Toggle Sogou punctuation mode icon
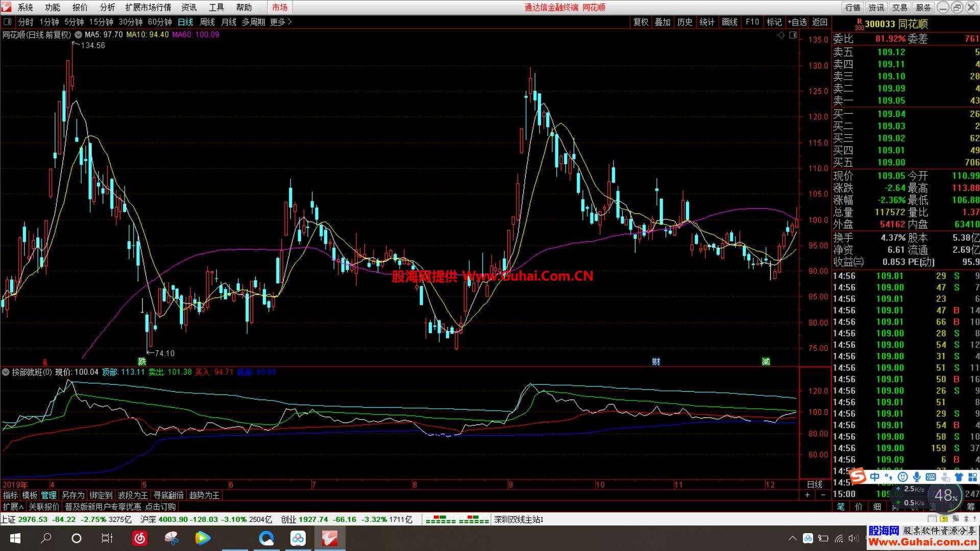The height and width of the screenshot is (551, 980). pos(889,478)
